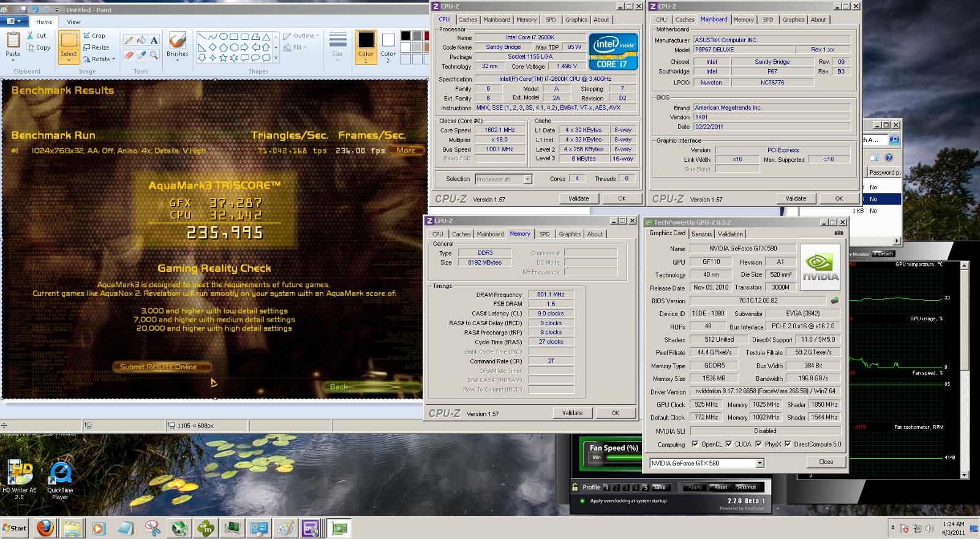Toggle the OpenCL checkbox in GPU-Z
The image size is (980, 539).
point(695,444)
